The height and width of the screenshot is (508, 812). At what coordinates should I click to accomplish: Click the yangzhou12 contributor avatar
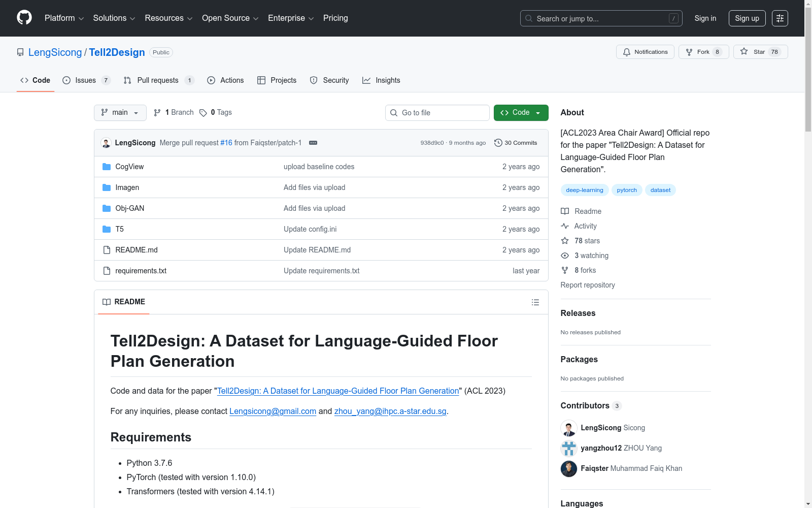tap(569, 449)
